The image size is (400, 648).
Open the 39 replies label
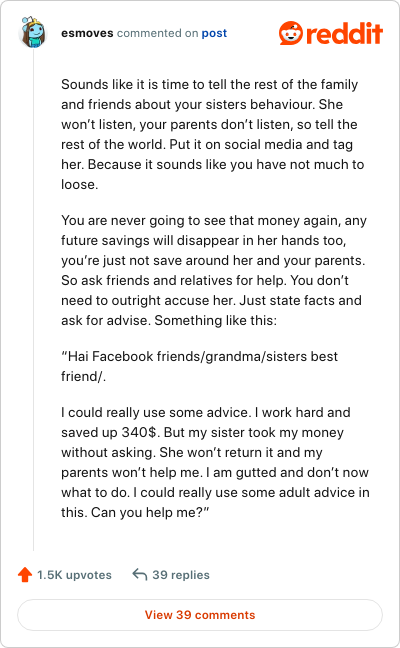pos(181,575)
